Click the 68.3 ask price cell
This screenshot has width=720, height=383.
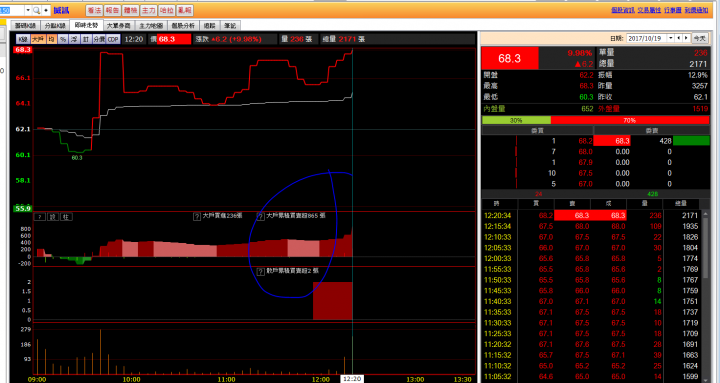click(612, 141)
